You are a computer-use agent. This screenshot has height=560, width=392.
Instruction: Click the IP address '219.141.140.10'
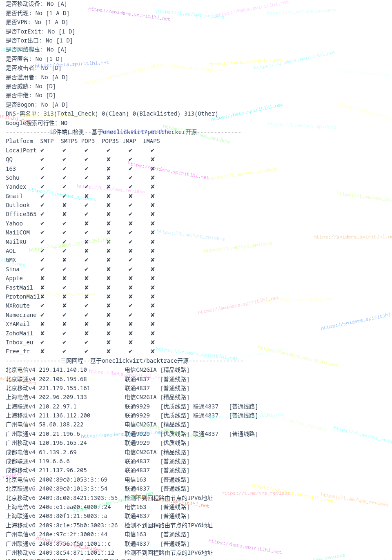(x=63, y=370)
